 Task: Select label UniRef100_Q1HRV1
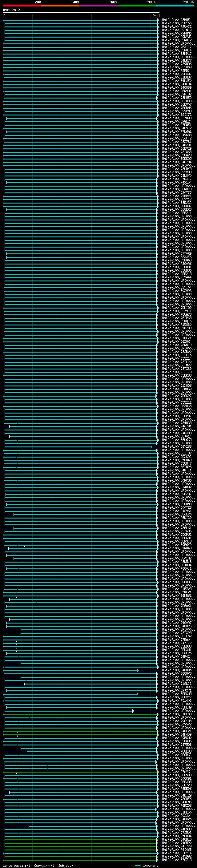(x=176, y=196)
